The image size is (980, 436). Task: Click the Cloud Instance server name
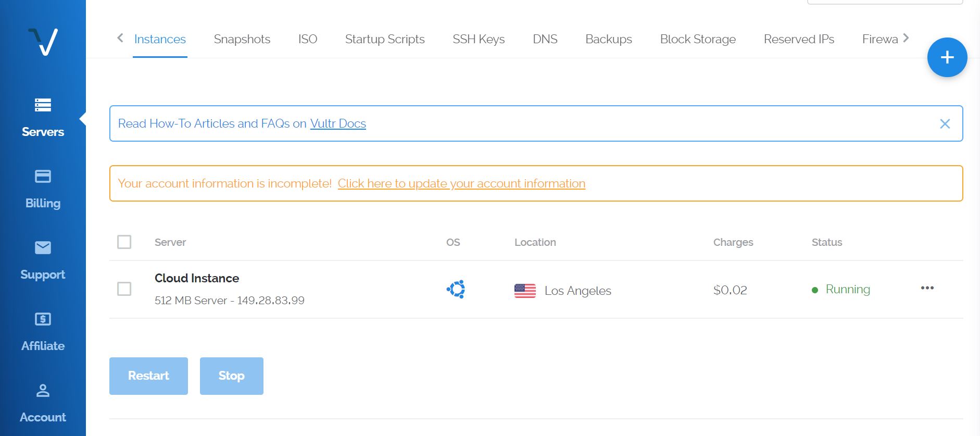[197, 278]
